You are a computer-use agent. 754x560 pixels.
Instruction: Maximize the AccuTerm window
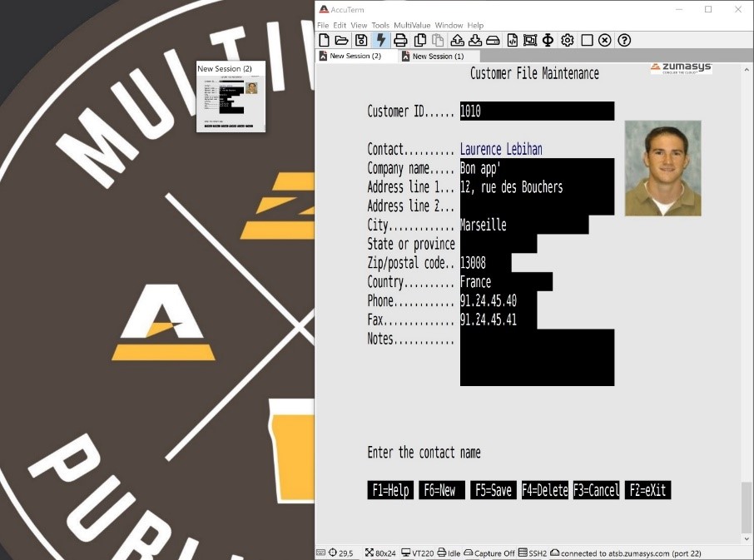[x=708, y=9]
